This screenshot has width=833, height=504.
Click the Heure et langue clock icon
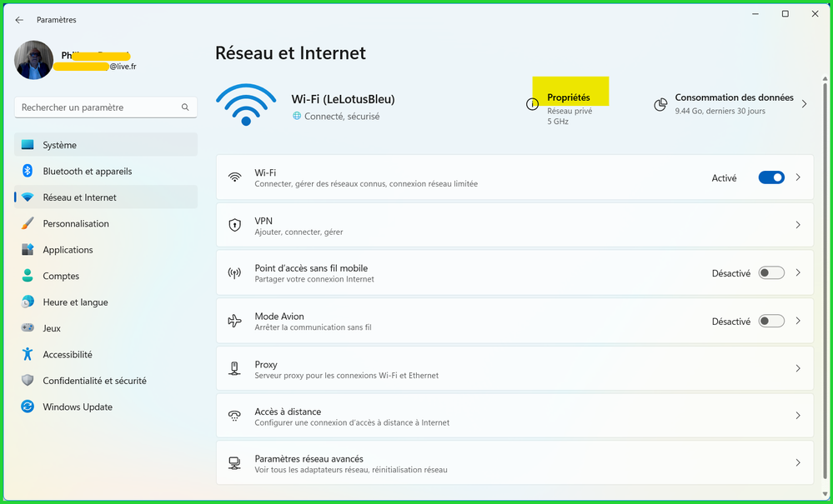pyautogui.click(x=28, y=302)
